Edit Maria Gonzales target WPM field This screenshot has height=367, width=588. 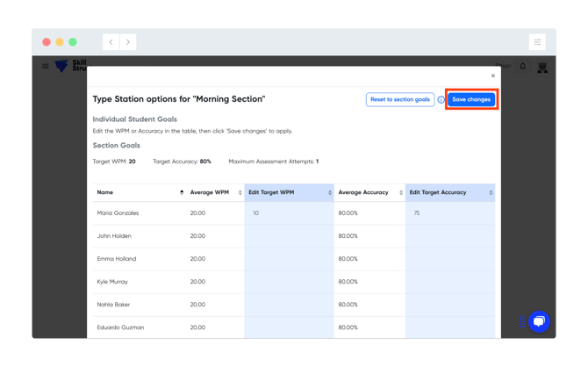289,213
